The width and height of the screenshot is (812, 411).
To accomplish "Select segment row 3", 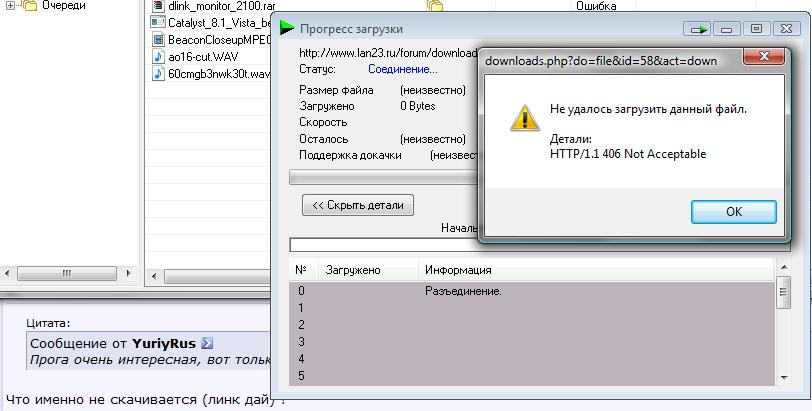I will 532,342.
